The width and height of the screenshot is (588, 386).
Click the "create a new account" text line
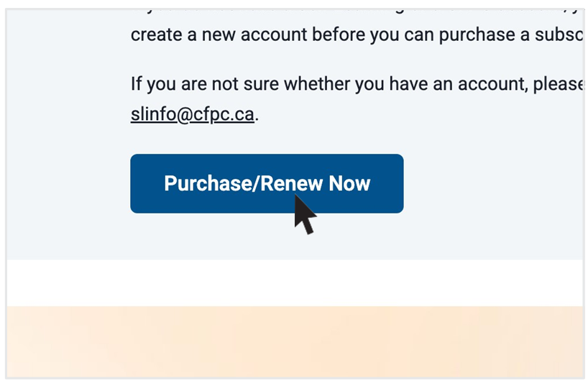click(356, 35)
